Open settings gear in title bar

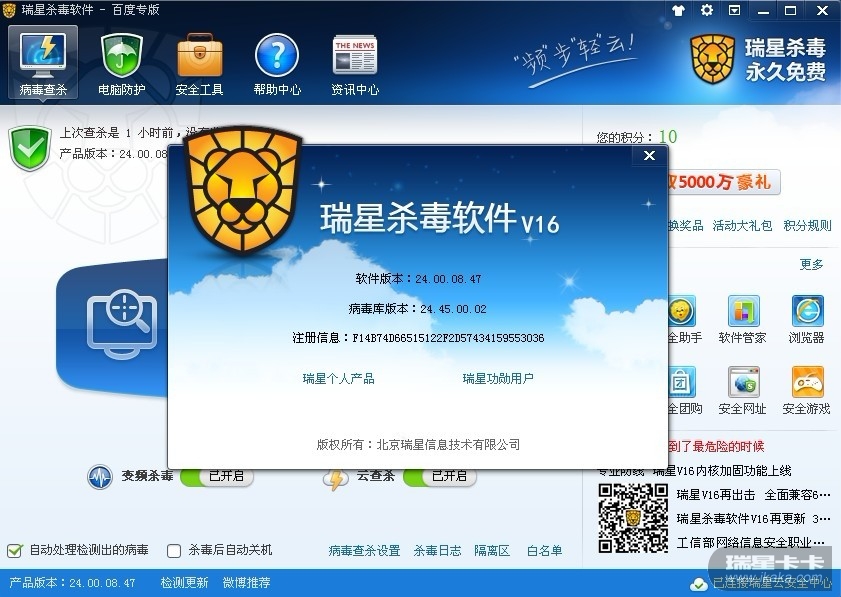pos(707,10)
